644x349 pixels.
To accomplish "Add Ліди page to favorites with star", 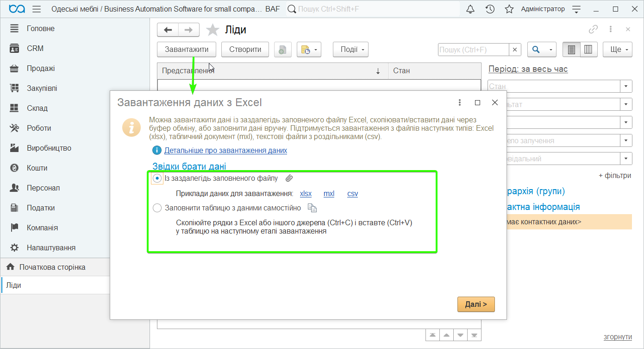I will tap(213, 30).
